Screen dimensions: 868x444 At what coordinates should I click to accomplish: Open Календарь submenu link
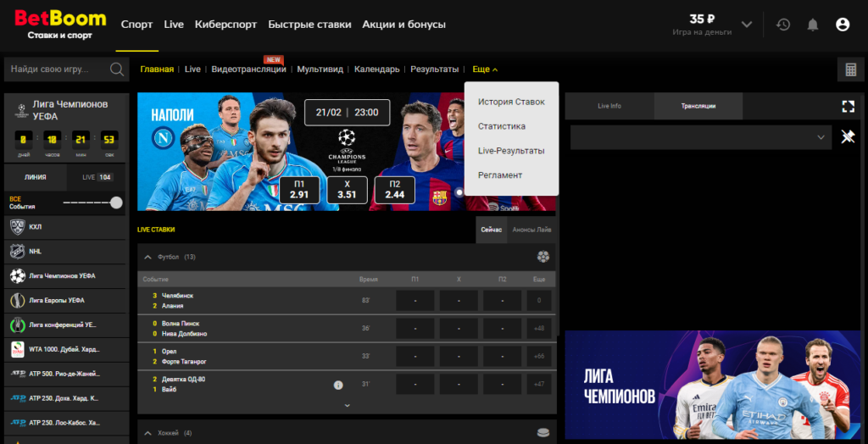(x=377, y=69)
